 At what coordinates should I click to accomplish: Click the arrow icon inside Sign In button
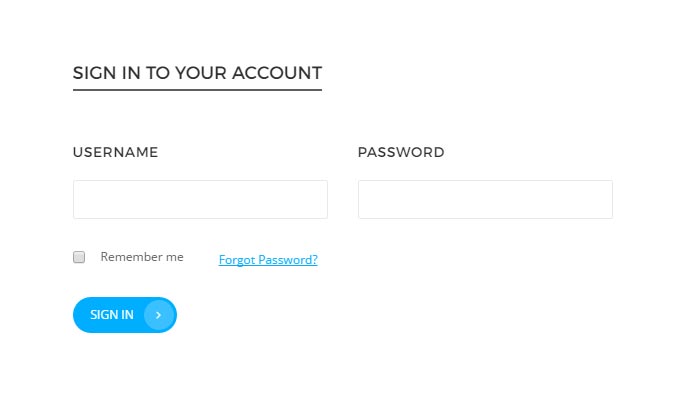[x=158, y=315]
